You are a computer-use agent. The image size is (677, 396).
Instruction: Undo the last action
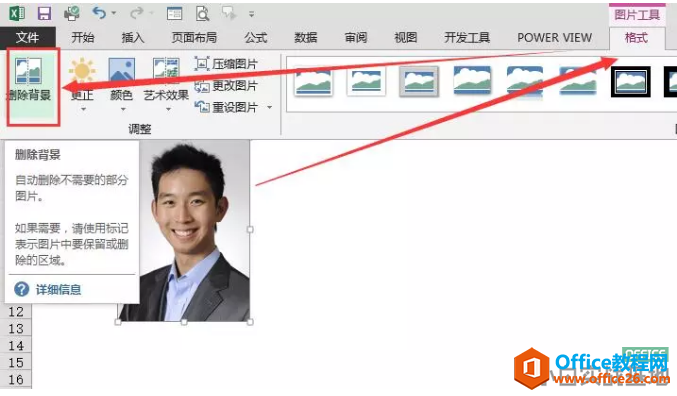point(99,13)
